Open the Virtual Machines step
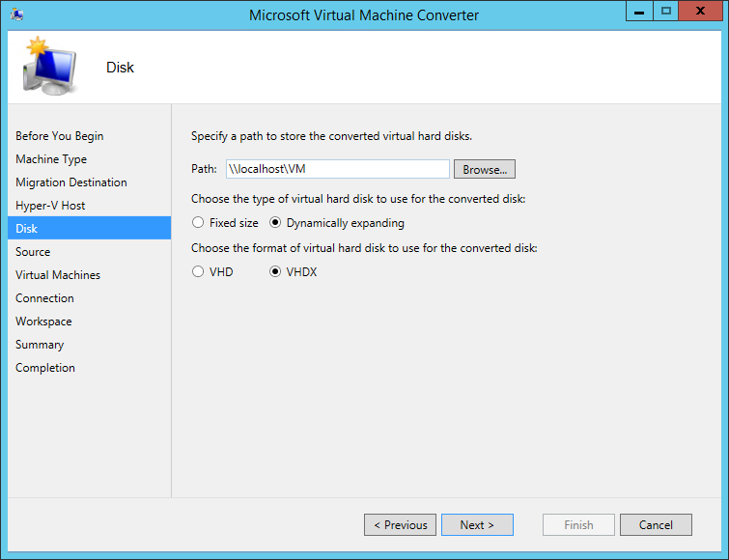The image size is (729, 560). pyautogui.click(x=58, y=274)
